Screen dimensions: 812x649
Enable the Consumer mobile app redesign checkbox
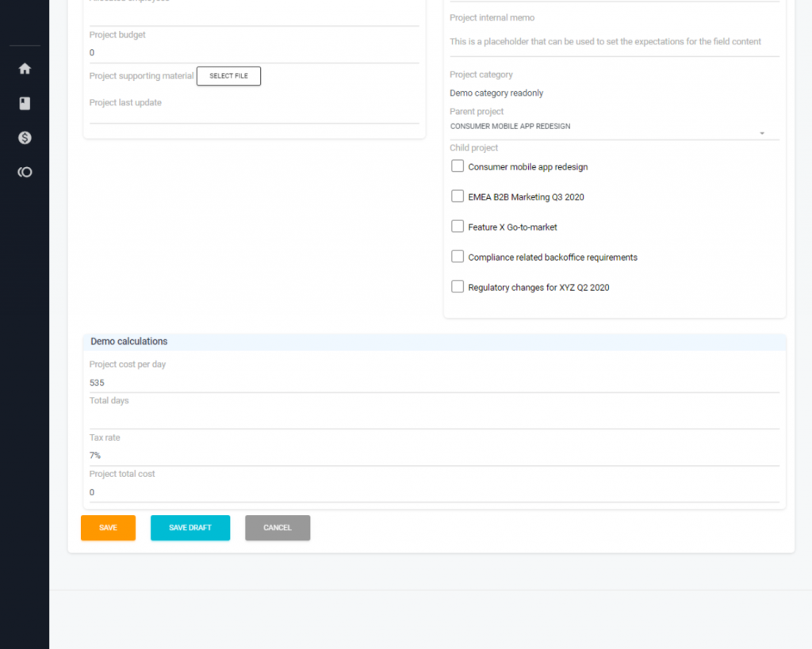coord(458,166)
